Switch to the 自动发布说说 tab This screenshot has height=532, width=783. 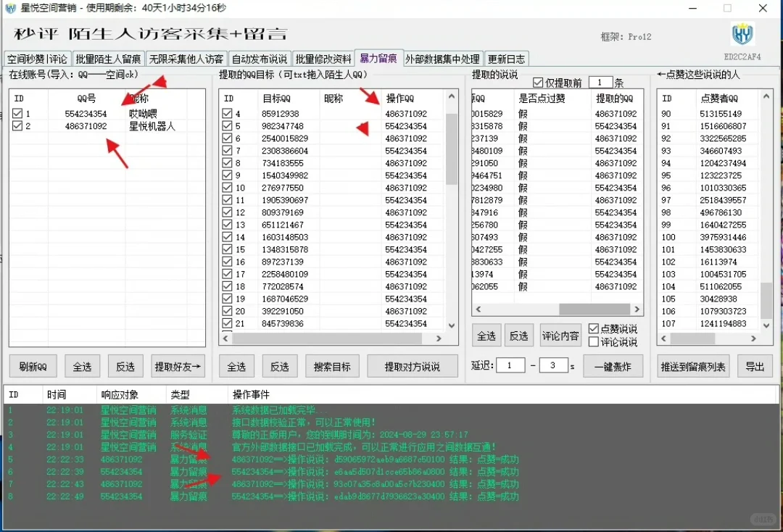click(260, 58)
